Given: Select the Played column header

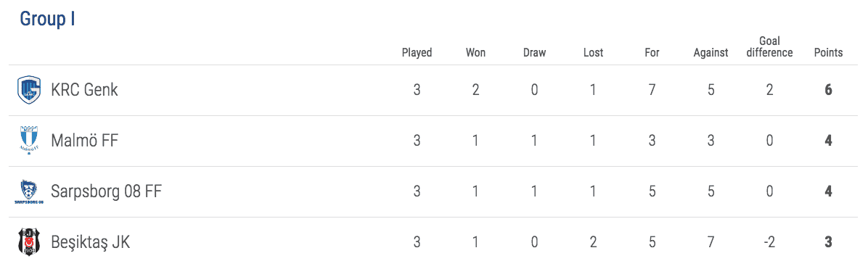Looking at the screenshot, I should click(x=417, y=53).
